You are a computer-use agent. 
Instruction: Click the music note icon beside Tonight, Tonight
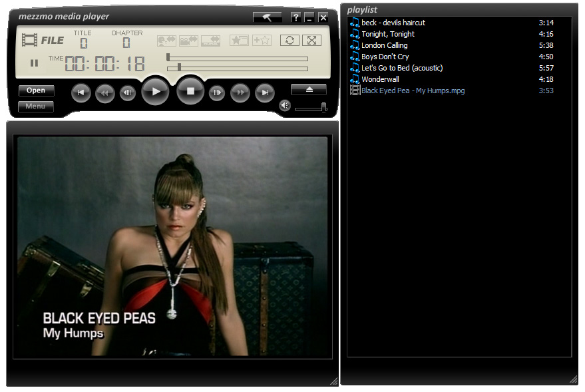coord(355,35)
